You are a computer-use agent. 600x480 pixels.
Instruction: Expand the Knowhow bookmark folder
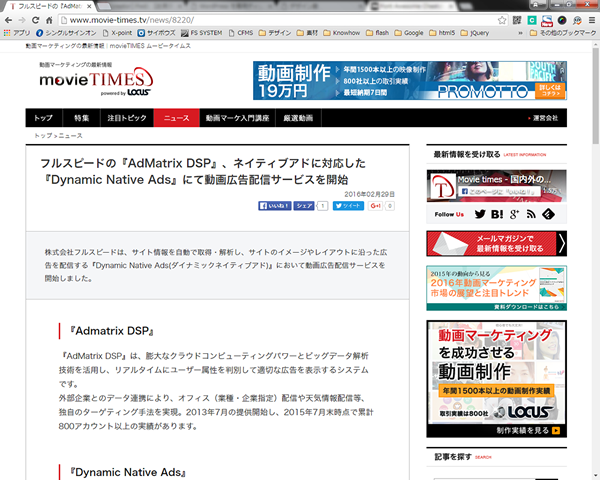pos(342,33)
